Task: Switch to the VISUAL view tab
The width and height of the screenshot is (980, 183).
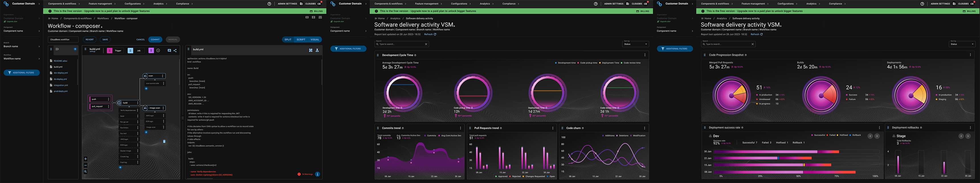Action: pyautogui.click(x=315, y=40)
